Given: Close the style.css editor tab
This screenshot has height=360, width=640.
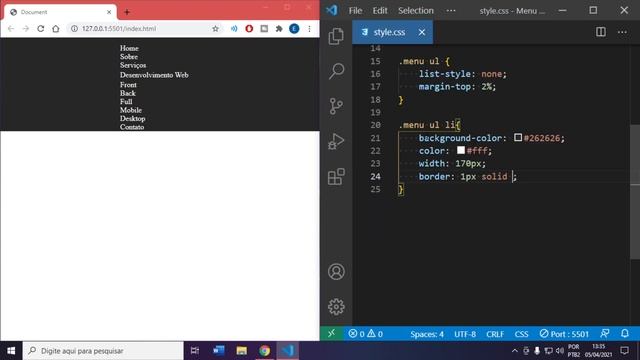Looking at the screenshot, I should pos(422,32).
